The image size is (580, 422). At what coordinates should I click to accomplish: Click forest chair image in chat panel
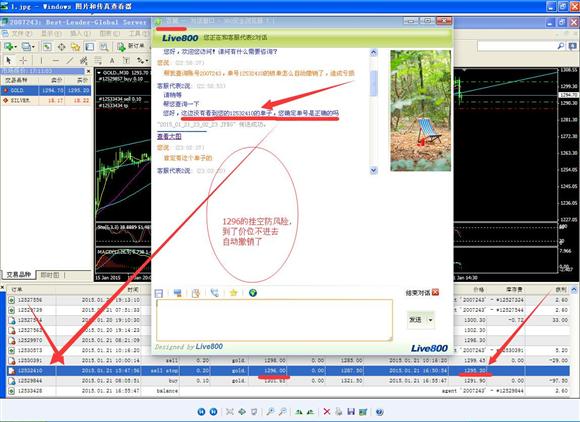pos(421,111)
